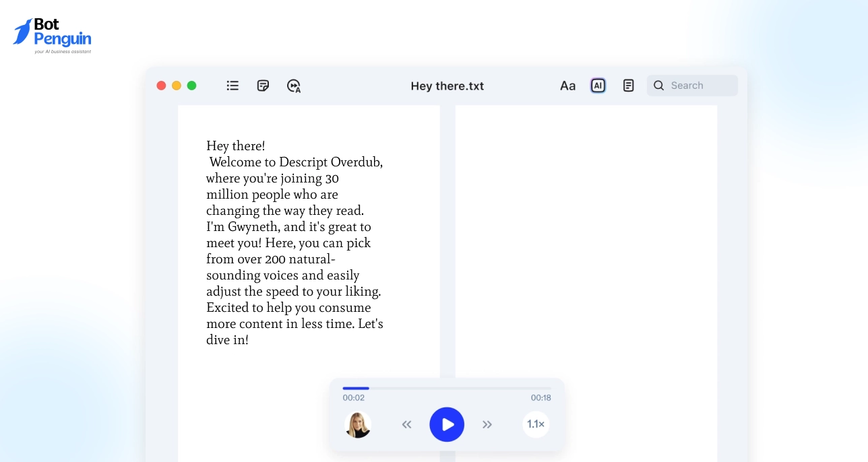Select the Gwyneth voice avatar
Viewport: 868px width, 462px height.
(358, 425)
